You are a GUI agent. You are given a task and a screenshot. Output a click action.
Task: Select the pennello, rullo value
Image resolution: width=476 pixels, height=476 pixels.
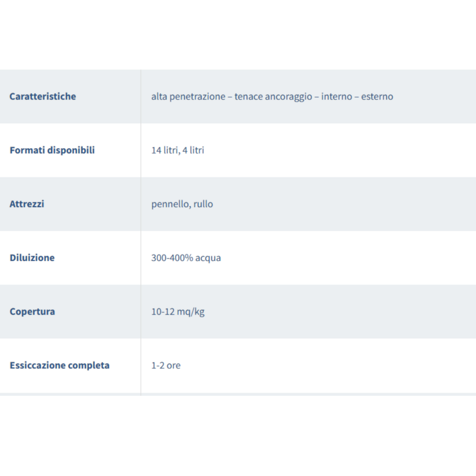pyautogui.click(x=182, y=204)
